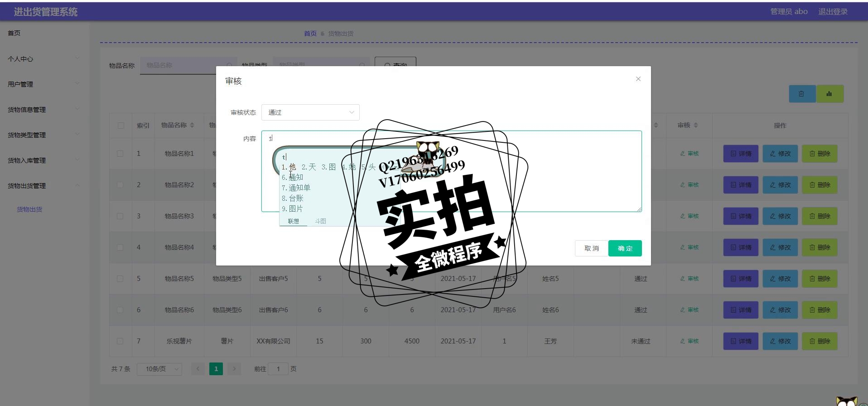Image resolution: width=868 pixels, height=406 pixels.
Task: Check the checkbox for row 1
Action: (120, 154)
